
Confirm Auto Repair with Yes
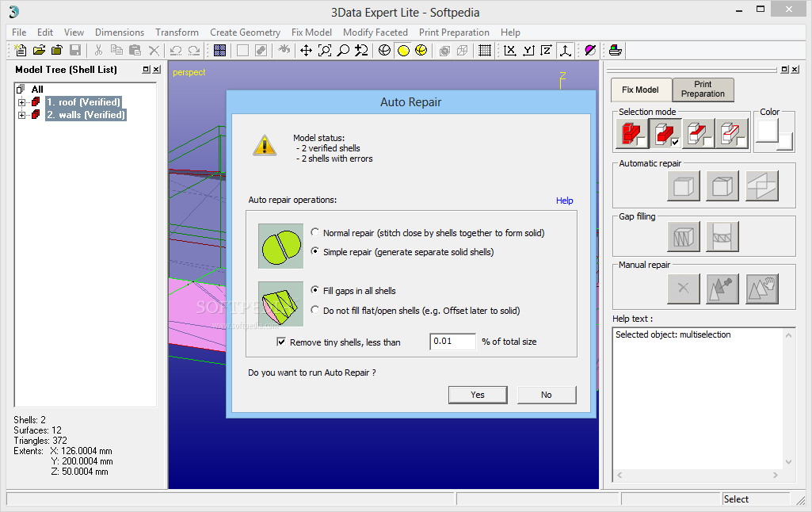point(478,395)
